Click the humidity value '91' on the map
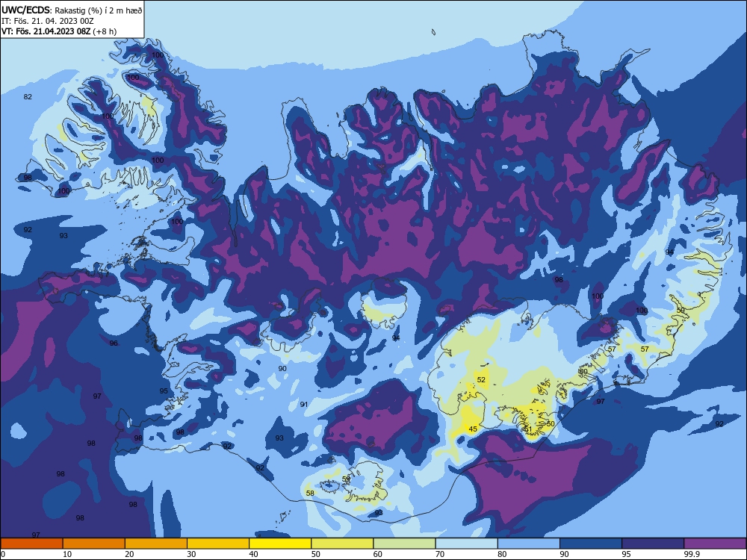Screen dimensions: 747x560 303,404
